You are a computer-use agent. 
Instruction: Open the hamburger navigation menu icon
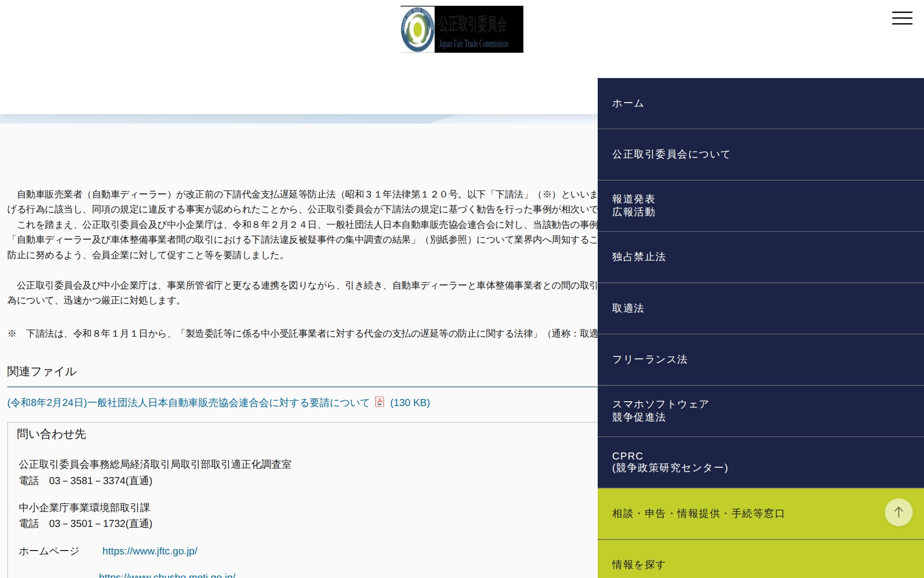pos(903,18)
